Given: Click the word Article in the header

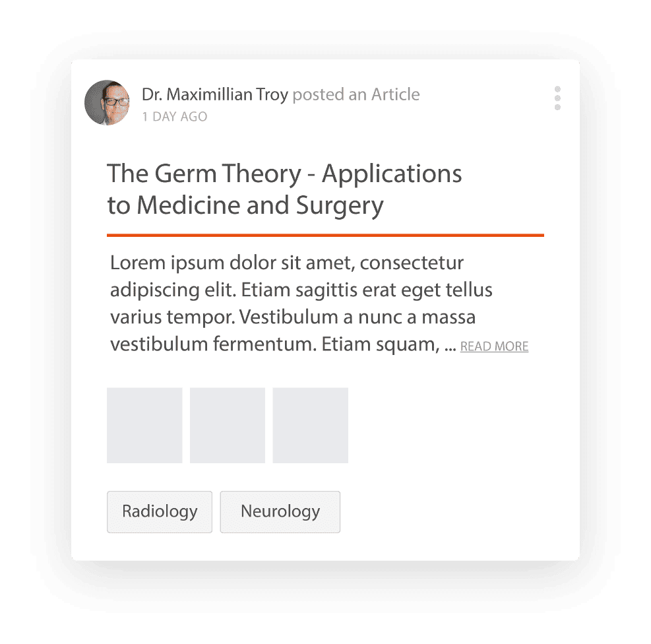Looking at the screenshot, I should click(x=396, y=94).
